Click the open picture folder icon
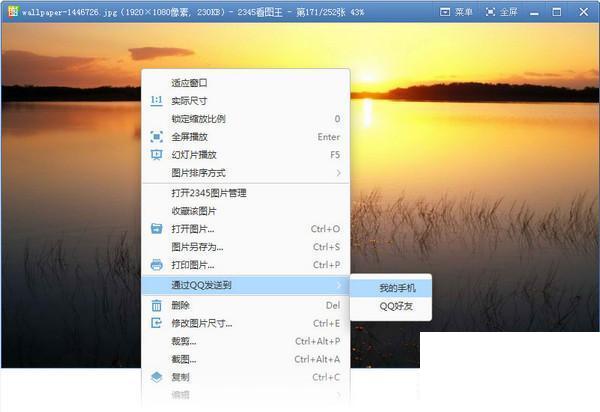600x412 pixels. pyautogui.click(x=157, y=229)
